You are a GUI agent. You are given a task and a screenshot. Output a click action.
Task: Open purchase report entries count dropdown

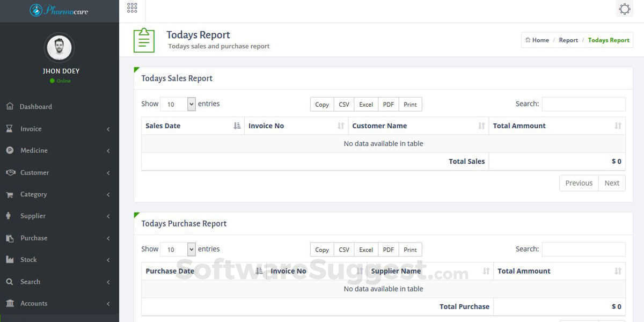tap(178, 249)
